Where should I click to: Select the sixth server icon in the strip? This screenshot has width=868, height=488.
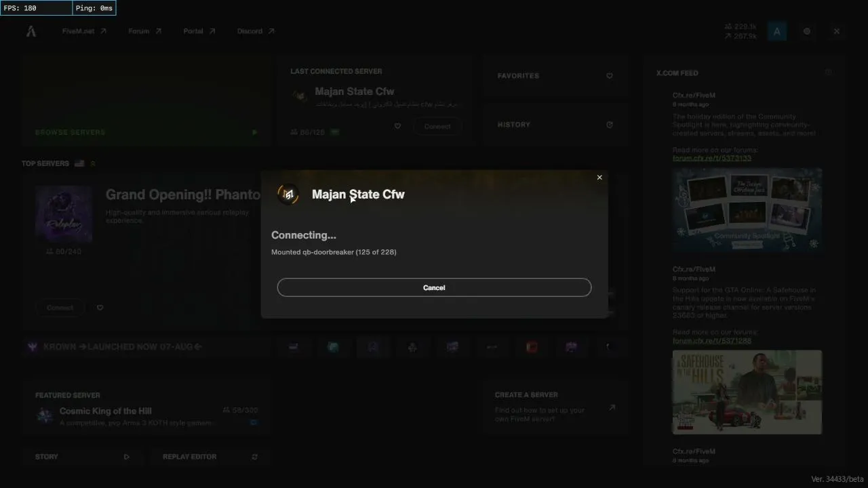492,347
